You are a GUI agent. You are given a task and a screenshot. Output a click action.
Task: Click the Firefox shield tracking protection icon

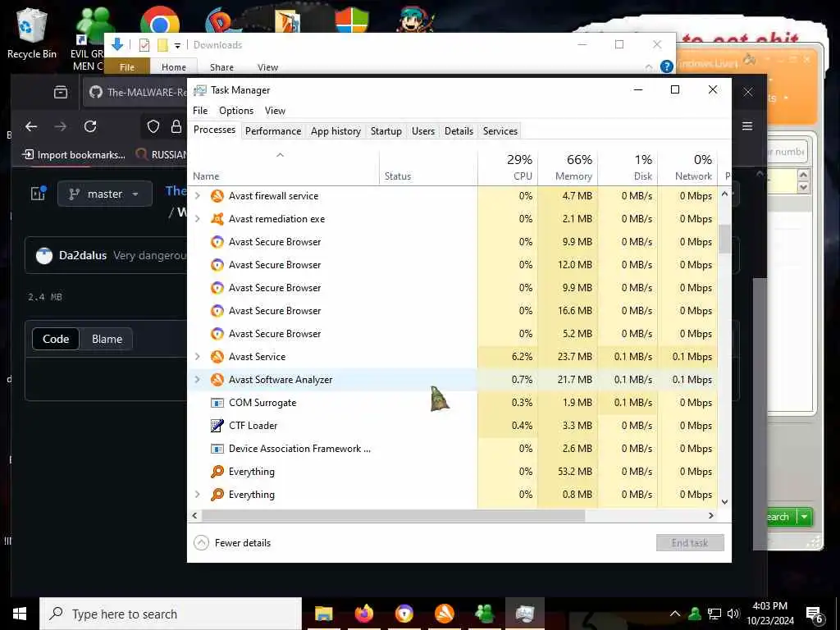153,126
